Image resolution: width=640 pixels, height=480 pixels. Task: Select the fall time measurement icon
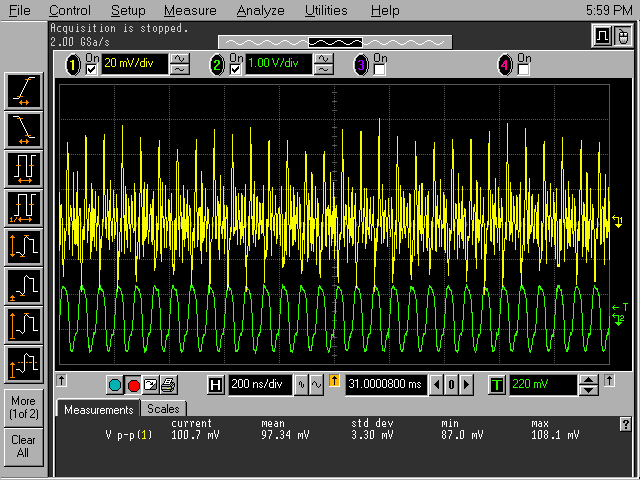coord(23,128)
